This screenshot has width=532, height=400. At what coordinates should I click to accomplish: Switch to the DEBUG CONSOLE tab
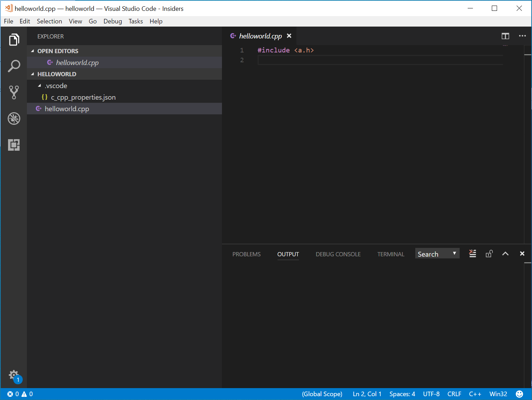pos(338,254)
